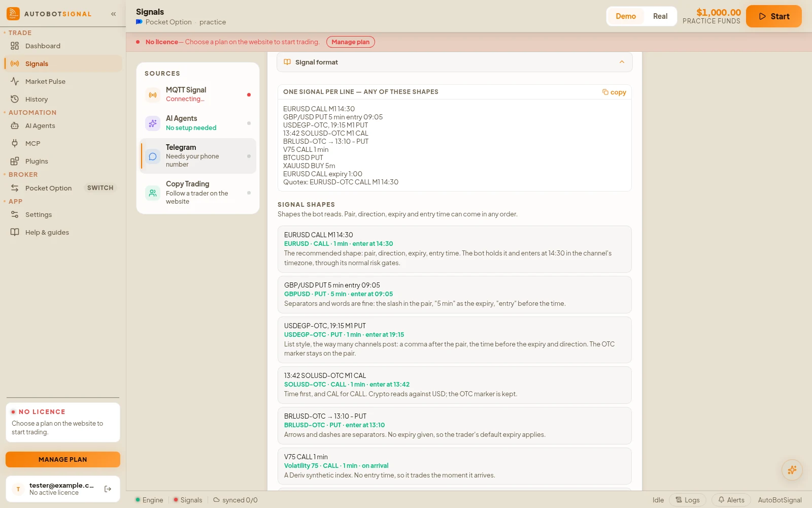Open Market Pulse

click(x=63, y=81)
